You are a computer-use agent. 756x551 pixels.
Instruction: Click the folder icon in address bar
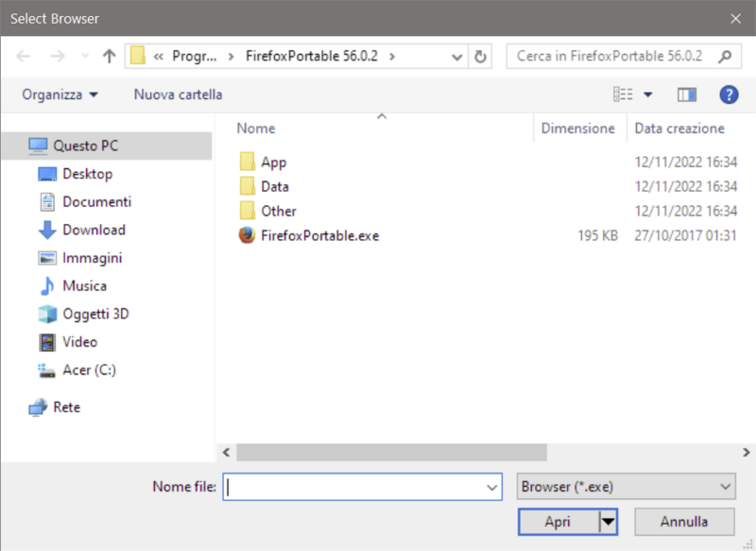pos(138,56)
